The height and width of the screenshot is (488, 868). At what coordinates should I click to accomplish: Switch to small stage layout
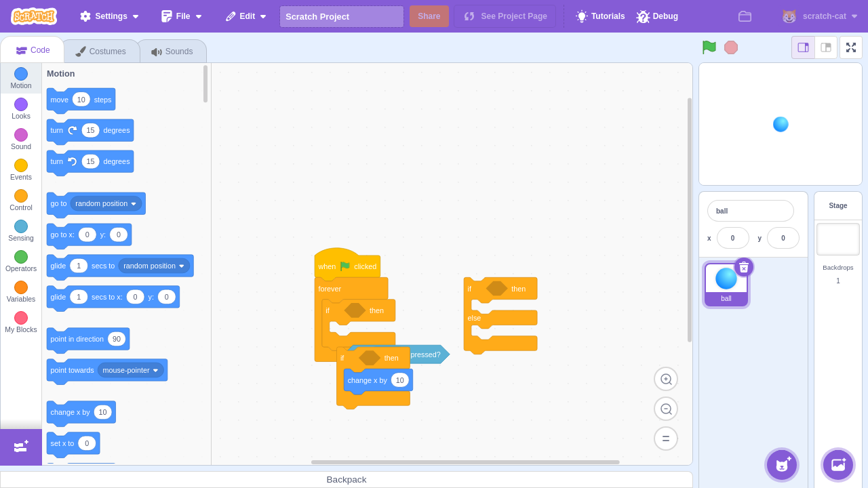(x=804, y=47)
